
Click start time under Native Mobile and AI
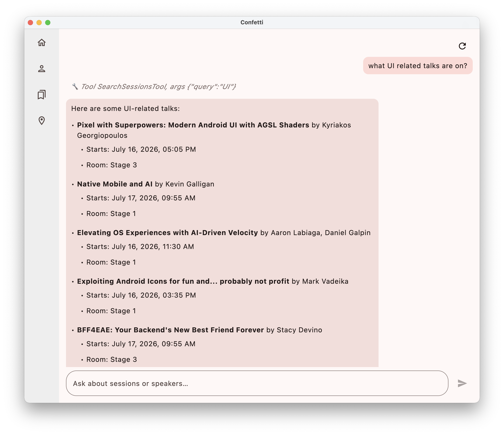point(141,198)
